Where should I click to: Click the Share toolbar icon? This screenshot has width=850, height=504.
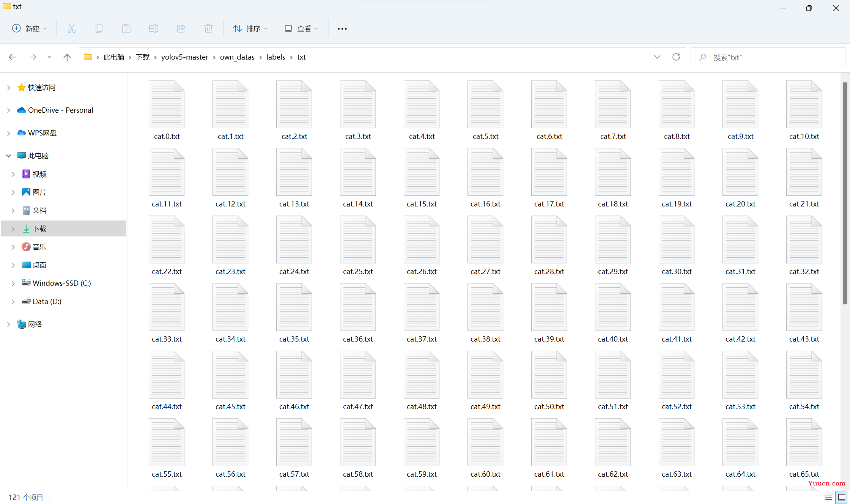(181, 28)
